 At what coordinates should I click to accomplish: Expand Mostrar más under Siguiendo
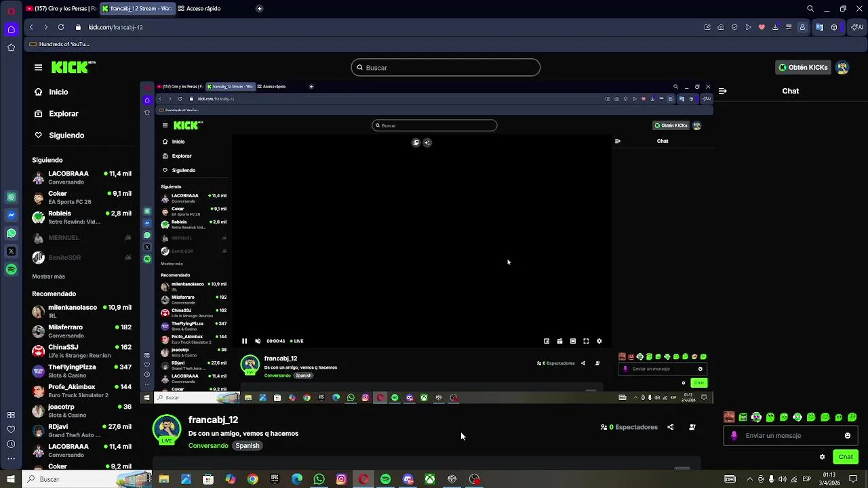pos(49,277)
